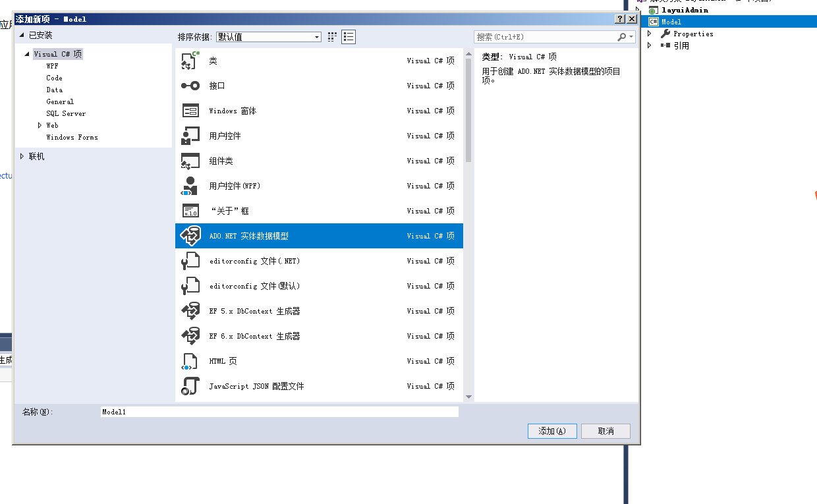Image resolution: width=817 pixels, height=504 pixels.
Task: Choose EF 6.x DbContext 生成器 icon
Action: [190, 336]
